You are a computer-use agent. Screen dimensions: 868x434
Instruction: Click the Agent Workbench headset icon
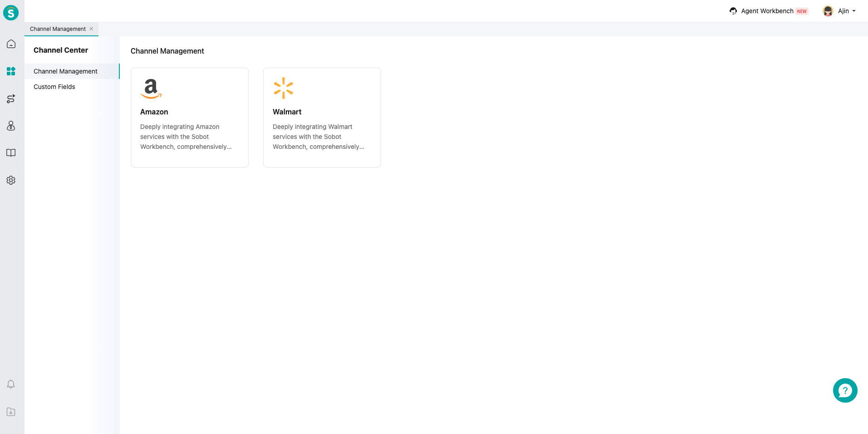(733, 11)
